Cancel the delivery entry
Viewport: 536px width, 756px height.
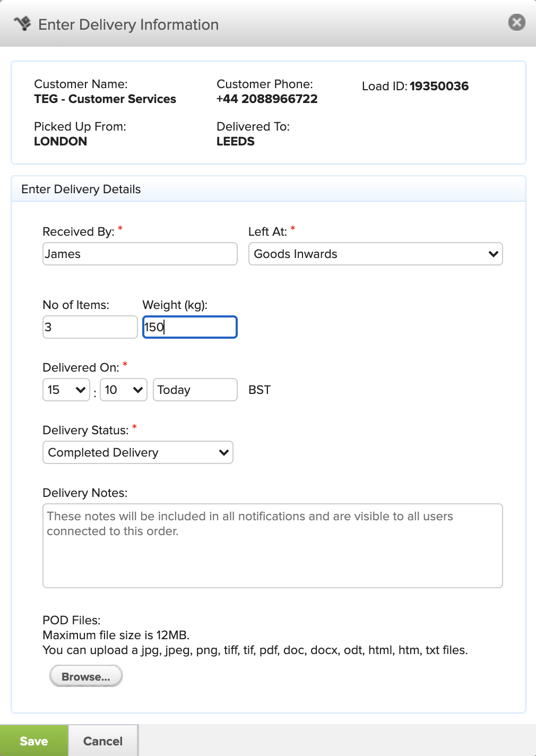(x=103, y=741)
